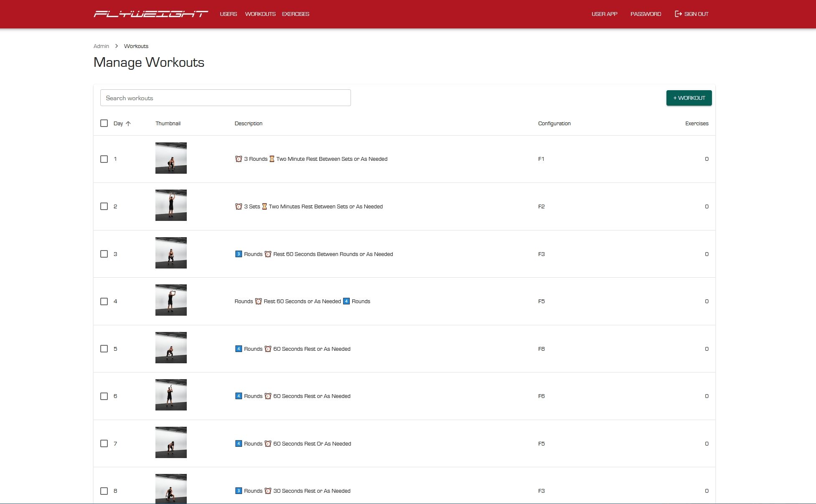Check the box for Day 1
The height and width of the screenshot is (504, 816).
104,159
